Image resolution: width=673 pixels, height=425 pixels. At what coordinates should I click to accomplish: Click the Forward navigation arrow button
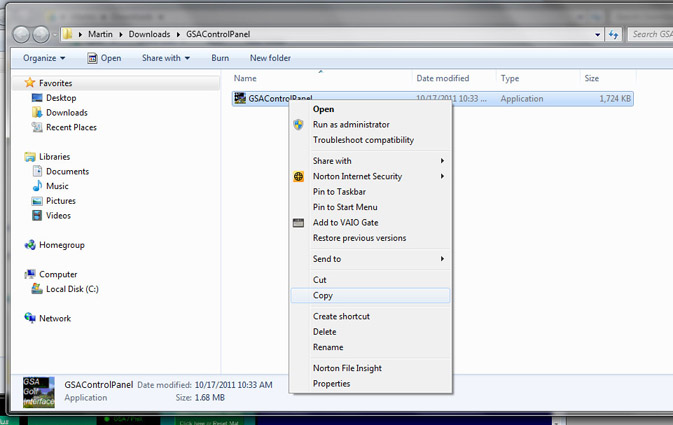pos(41,34)
